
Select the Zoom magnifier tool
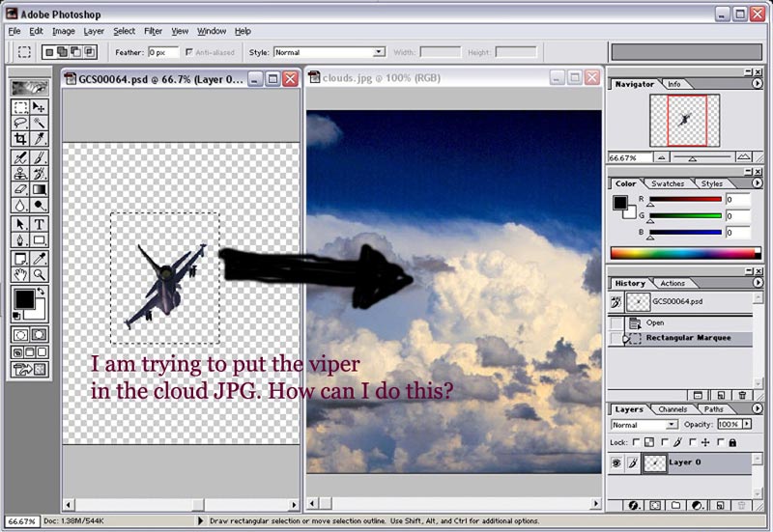tap(40, 275)
